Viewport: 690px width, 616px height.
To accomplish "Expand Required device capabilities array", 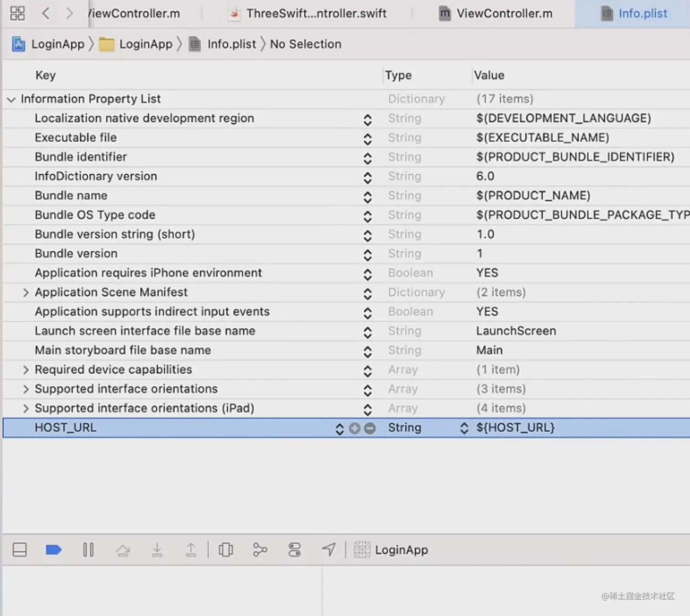I will click(x=26, y=370).
